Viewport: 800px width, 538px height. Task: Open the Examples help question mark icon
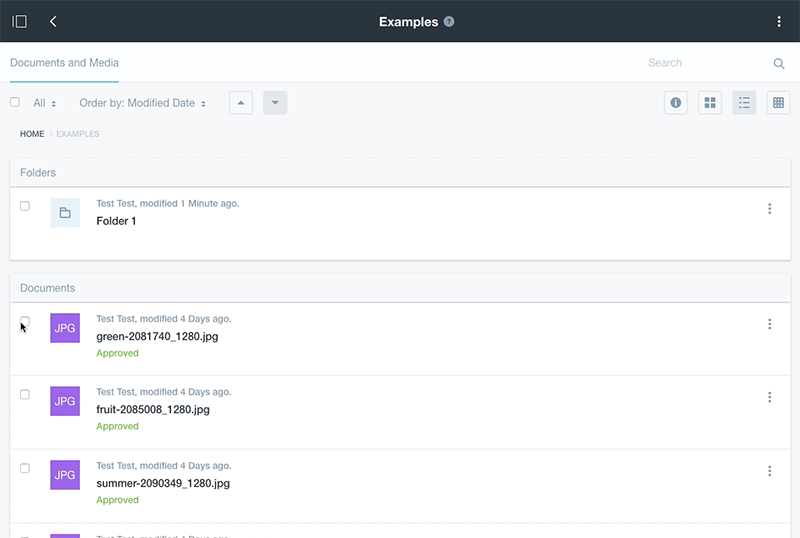click(449, 22)
